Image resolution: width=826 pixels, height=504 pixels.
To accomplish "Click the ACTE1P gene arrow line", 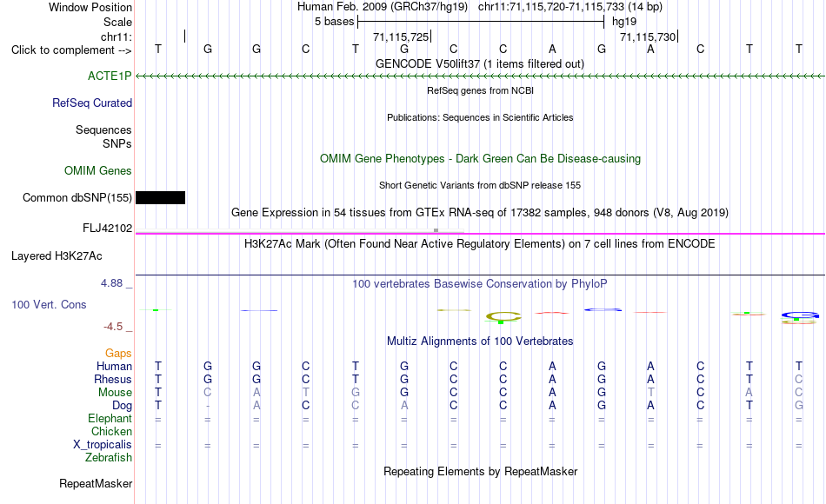I will [480, 76].
